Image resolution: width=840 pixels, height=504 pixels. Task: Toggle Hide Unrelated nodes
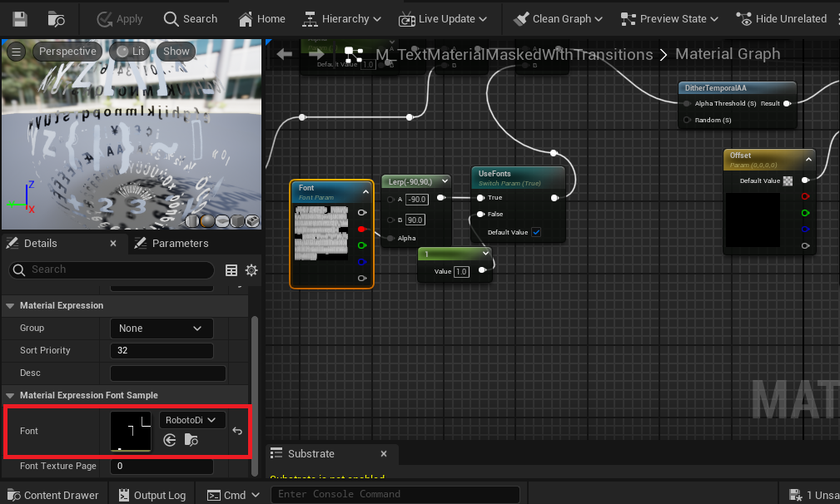(x=781, y=18)
